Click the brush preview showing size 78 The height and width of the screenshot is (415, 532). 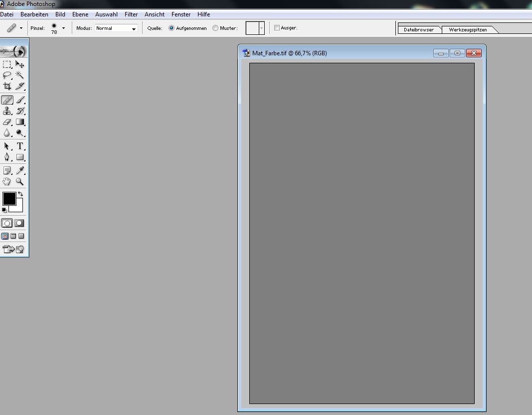click(x=54, y=28)
